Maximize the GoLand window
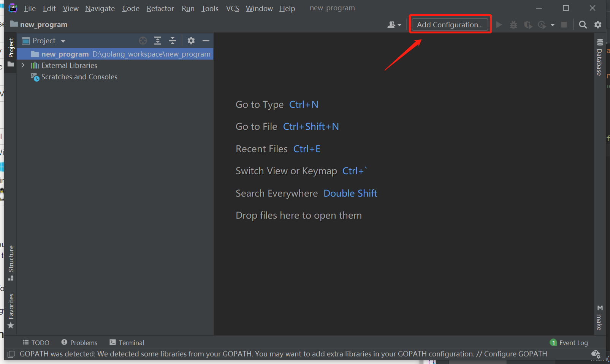Screen dimensions: 610x364 point(566,8)
